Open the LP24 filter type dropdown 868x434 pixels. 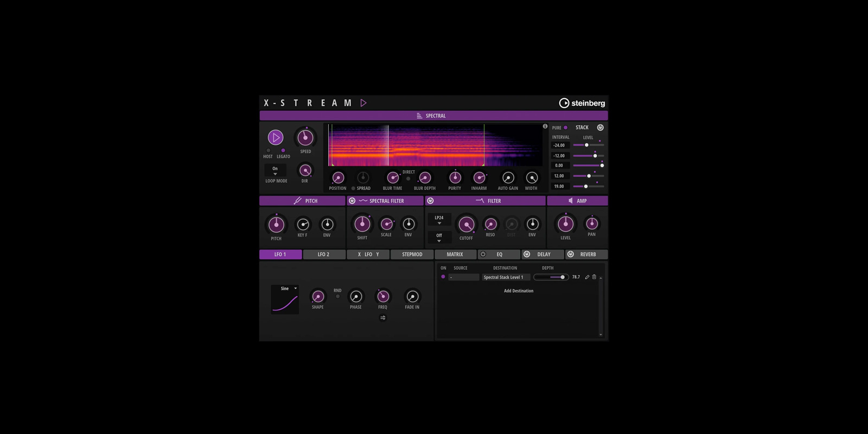[x=439, y=220]
